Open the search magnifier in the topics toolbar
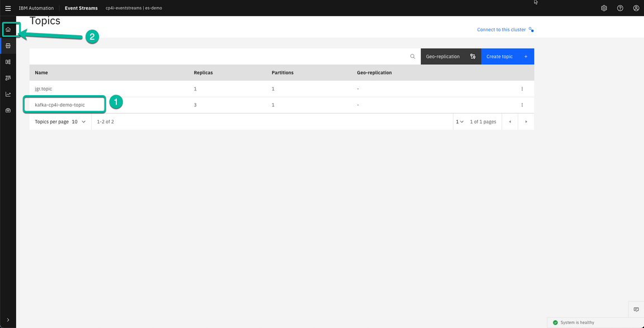Viewport: 644px width, 328px height. coord(413,56)
